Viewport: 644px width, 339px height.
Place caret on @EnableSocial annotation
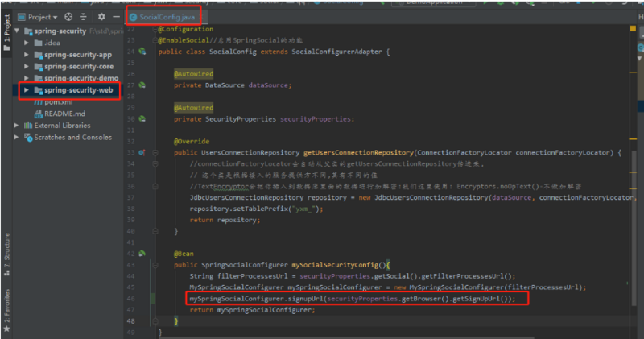(x=184, y=40)
